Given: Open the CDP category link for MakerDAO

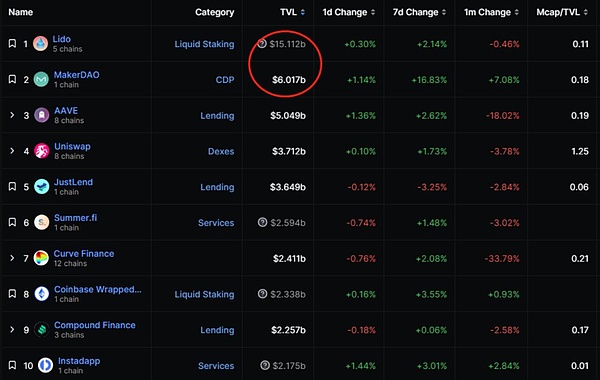Looking at the screenshot, I should point(225,80).
